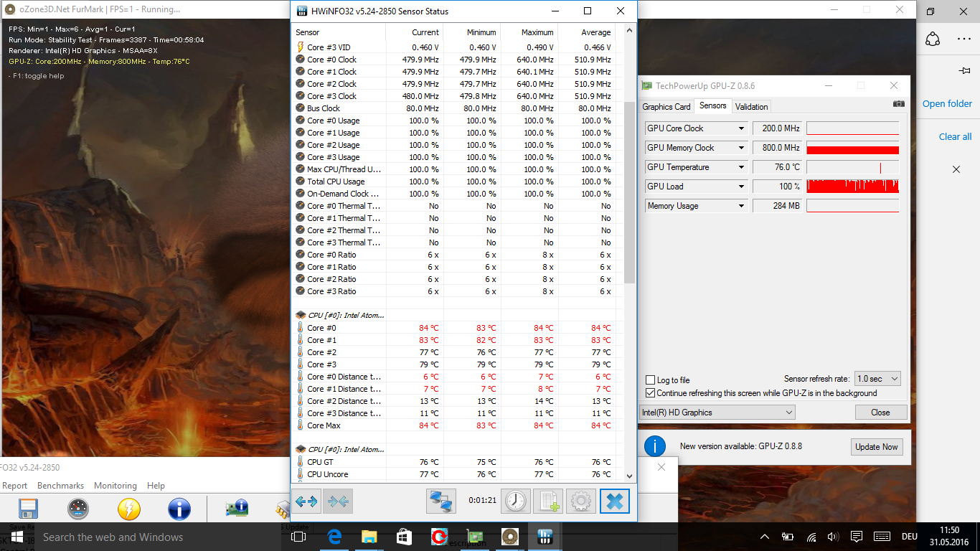Click the HWiNFO sensor list vertical scrollbar
The image size is (980, 551).
coord(630,192)
